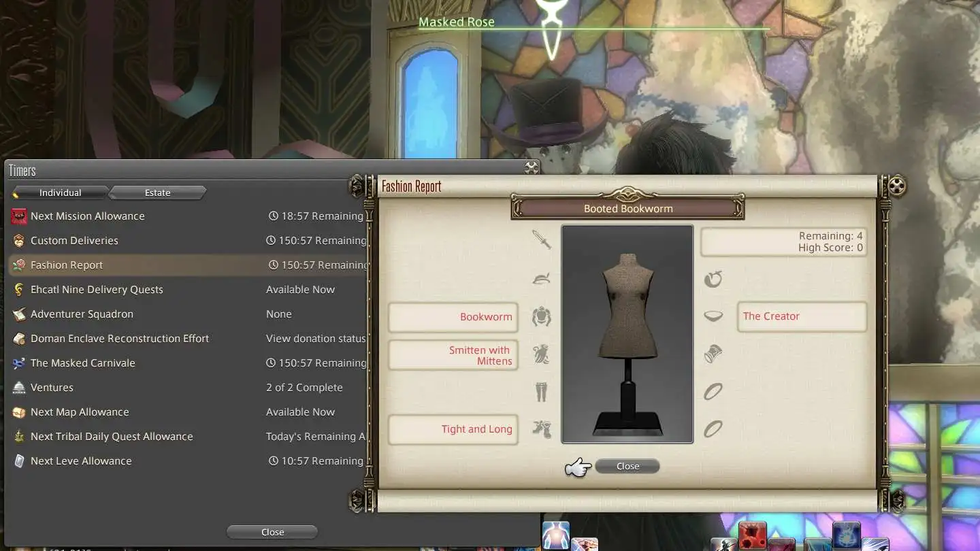Click the red burst hotbar action icon

pyautogui.click(x=752, y=536)
